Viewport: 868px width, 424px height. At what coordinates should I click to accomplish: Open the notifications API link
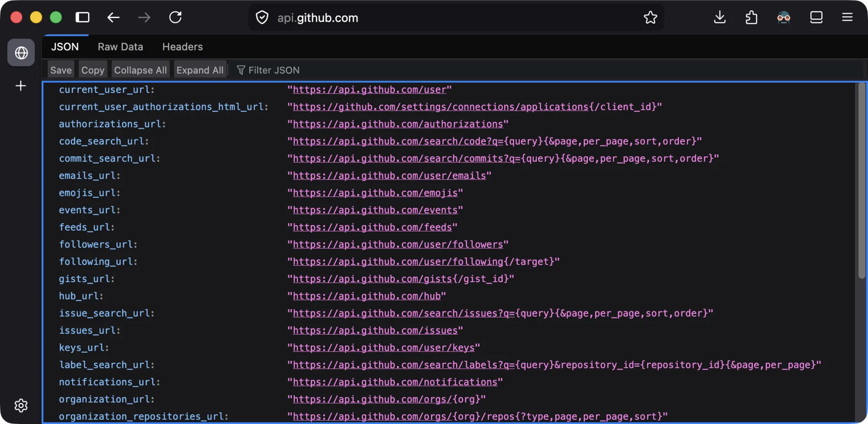395,382
